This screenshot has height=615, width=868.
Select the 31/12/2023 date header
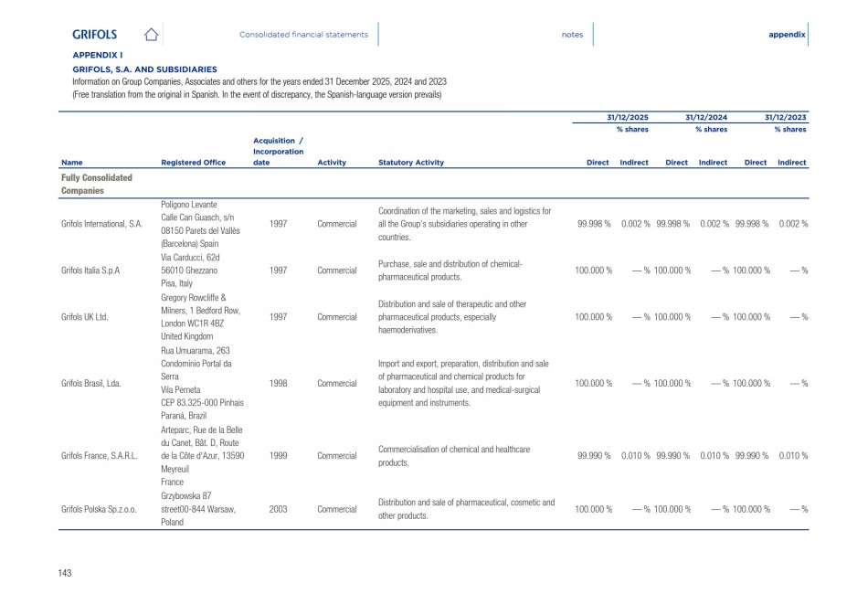(x=786, y=117)
